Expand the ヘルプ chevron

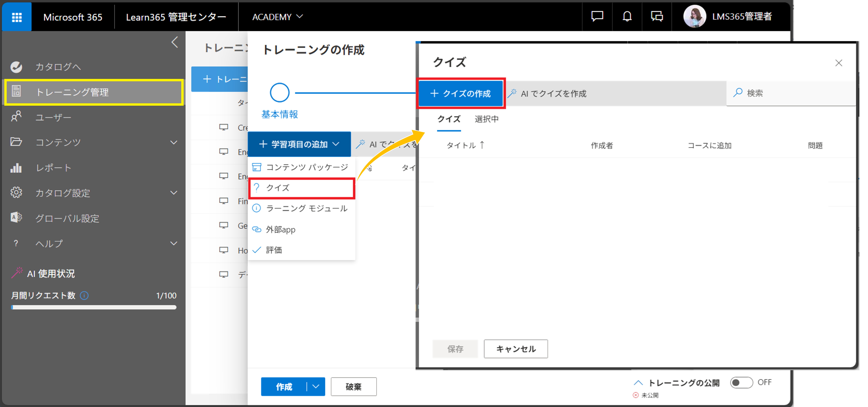[x=174, y=243]
